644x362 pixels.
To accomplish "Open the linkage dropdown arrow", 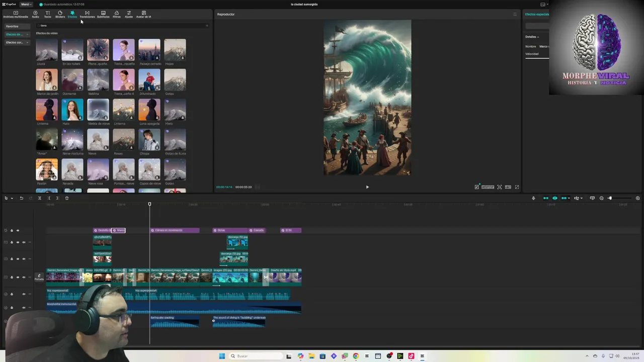I will pos(570,198).
